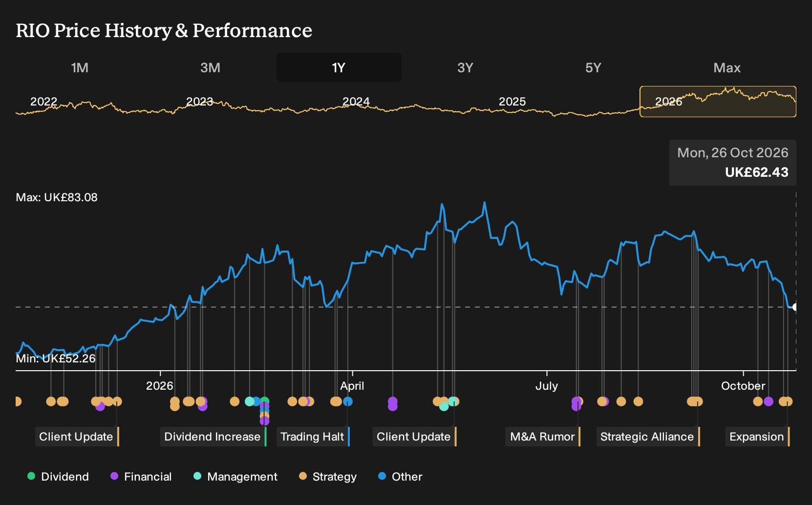The width and height of the screenshot is (812, 505).
Task: Open the Expansion event label
Action: coord(757,437)
